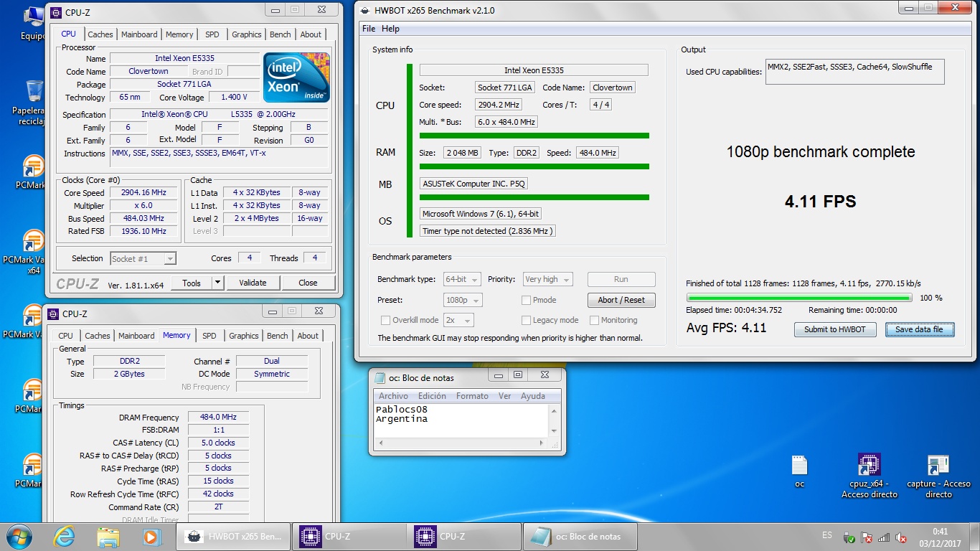
Task: Click the Tools button in CPU-Z
Action: pos(192,283)
